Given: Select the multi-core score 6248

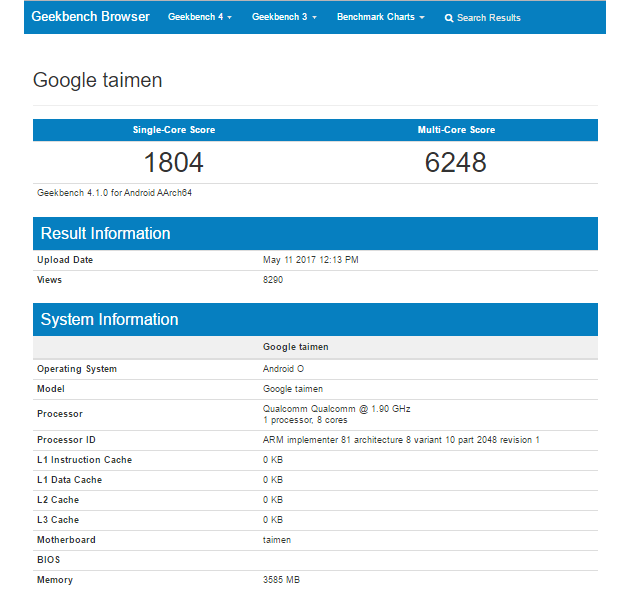Looking at the screenshot, I should 456,162.
